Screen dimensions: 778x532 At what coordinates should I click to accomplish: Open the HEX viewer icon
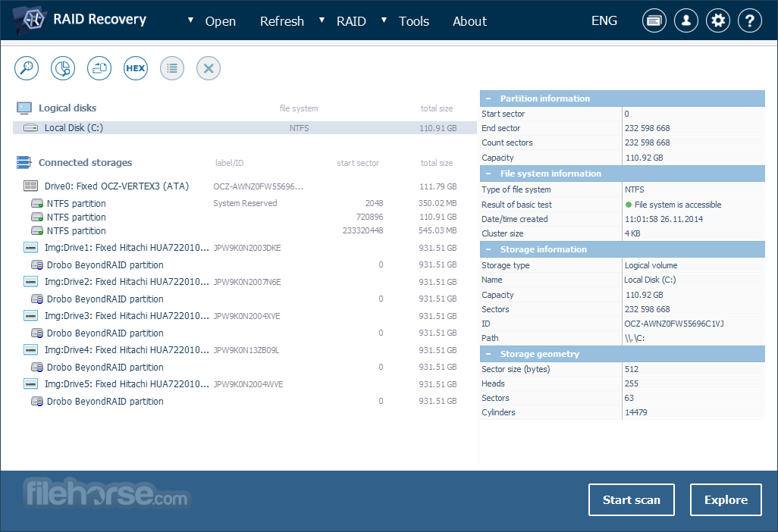[x=136, y=68]
